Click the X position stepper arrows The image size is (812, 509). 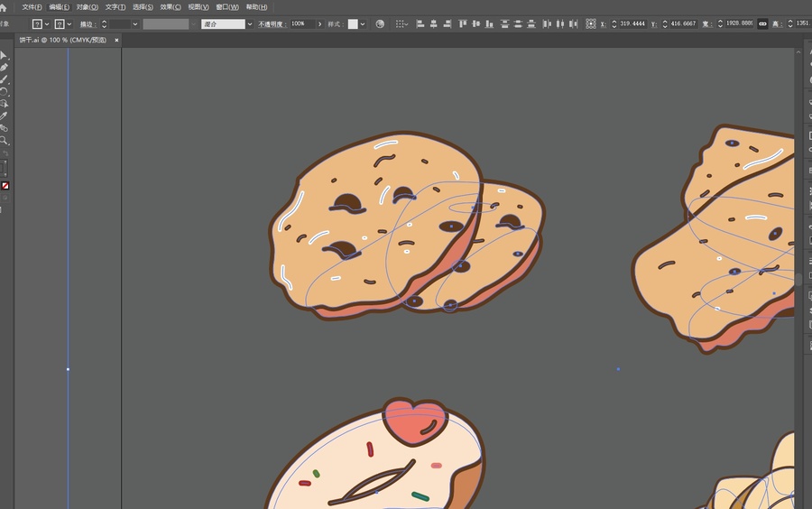(614, 23)
